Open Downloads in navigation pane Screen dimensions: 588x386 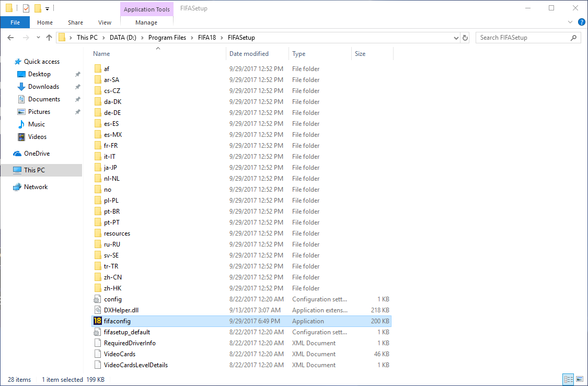[x=43, y=87]
